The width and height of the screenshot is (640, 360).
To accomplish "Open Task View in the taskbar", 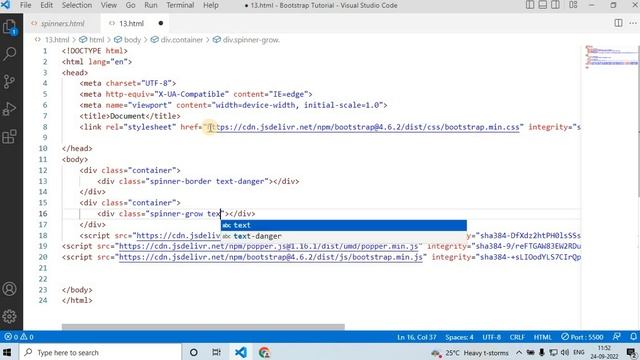I will point(217,352).
